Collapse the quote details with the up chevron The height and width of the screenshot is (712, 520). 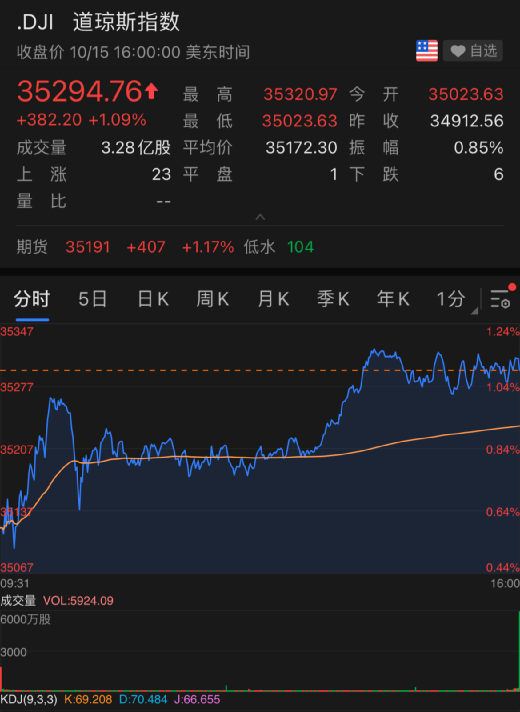click(260, 217)
